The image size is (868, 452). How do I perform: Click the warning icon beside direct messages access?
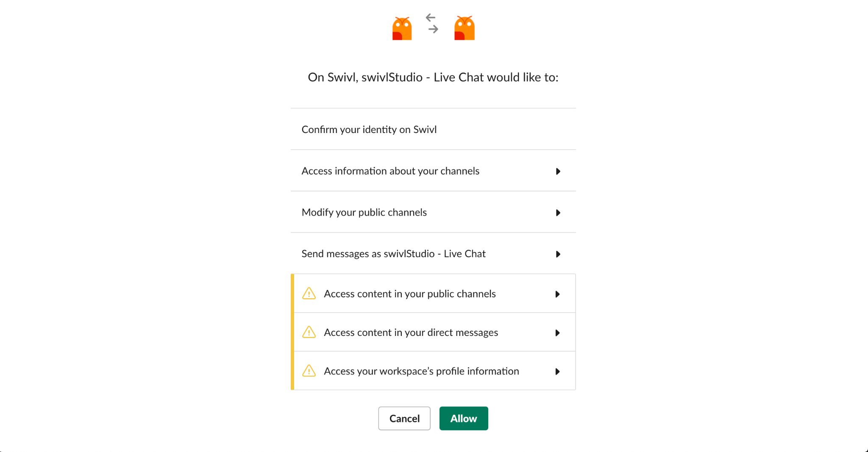click(x=309, y=332)
